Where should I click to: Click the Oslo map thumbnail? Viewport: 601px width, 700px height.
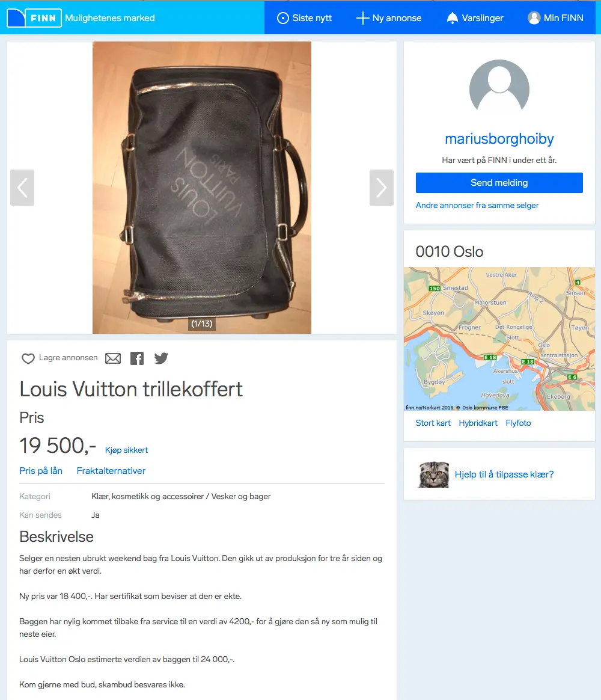click(499, 339)
